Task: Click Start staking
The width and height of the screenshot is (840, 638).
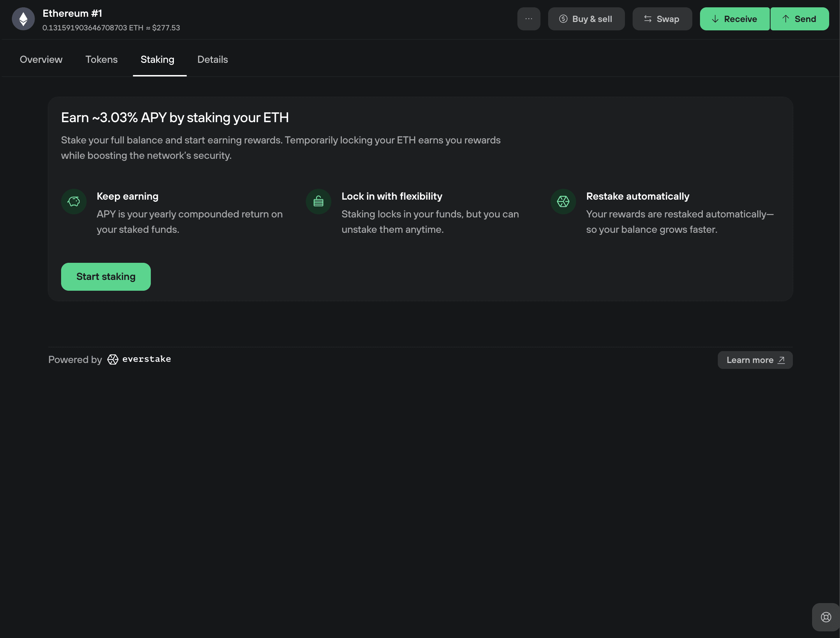Action: (106, 277)
